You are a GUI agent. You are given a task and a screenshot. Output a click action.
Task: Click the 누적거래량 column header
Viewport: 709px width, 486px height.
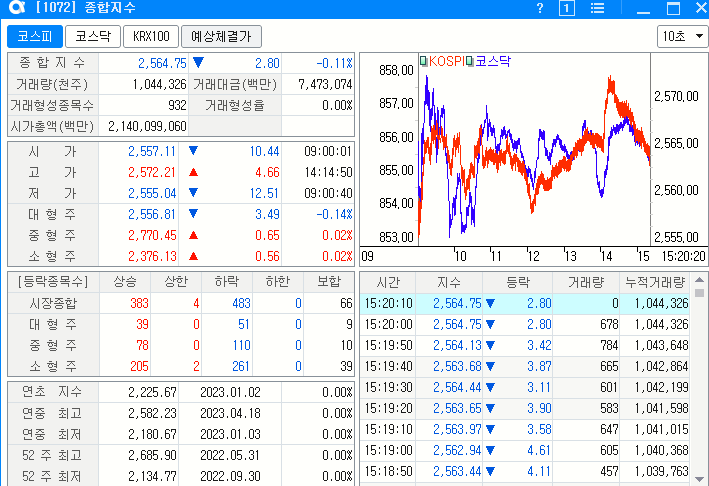(655, 283)
